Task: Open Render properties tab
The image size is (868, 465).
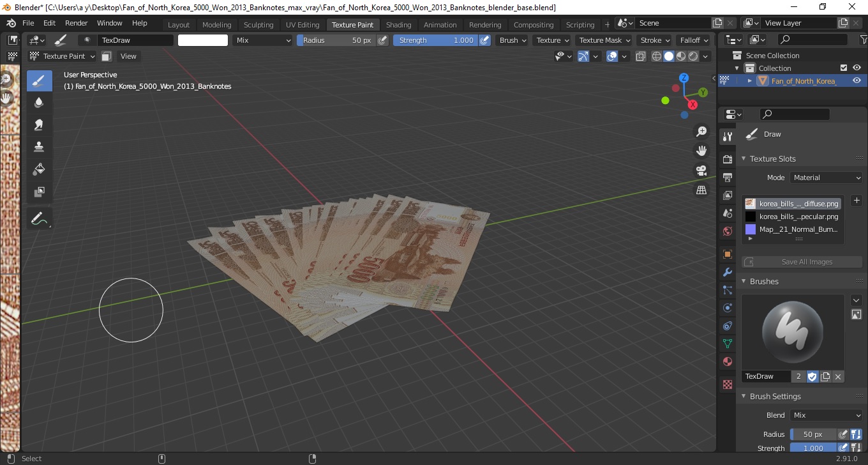Action: coord(727,158)
